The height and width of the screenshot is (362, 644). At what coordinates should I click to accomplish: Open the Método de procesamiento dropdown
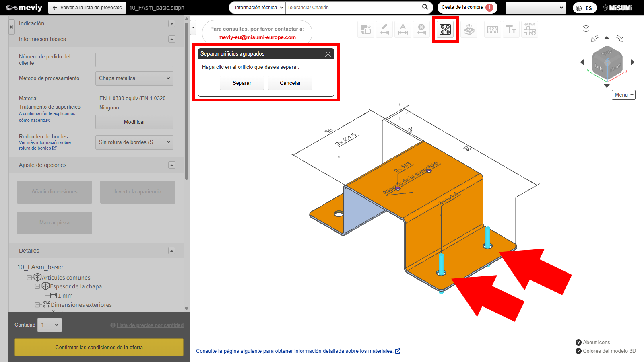coord(134,78)
